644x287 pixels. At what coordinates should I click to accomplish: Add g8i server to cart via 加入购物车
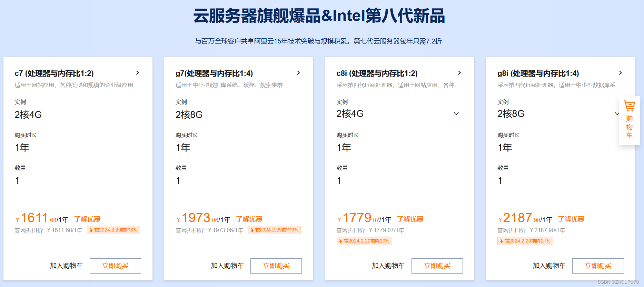click(549, 266)
